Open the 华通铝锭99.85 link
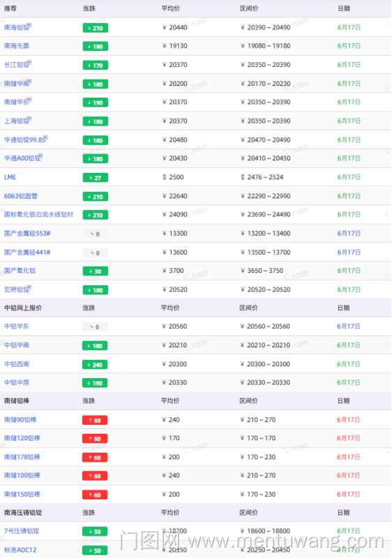 pyautogui.click(x=26, y=140)
